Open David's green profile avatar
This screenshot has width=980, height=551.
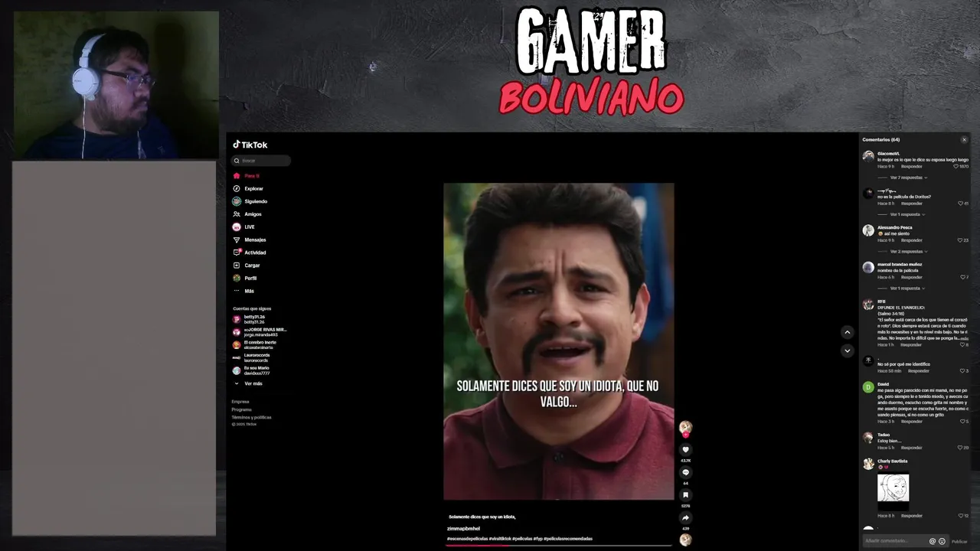[x=868, y=387]
